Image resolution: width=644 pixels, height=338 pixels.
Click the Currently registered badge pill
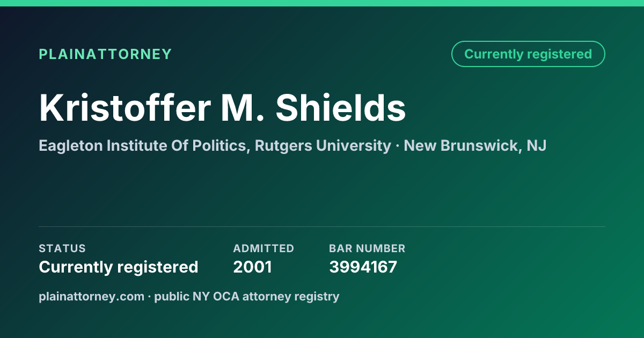[x=528, y=54]
